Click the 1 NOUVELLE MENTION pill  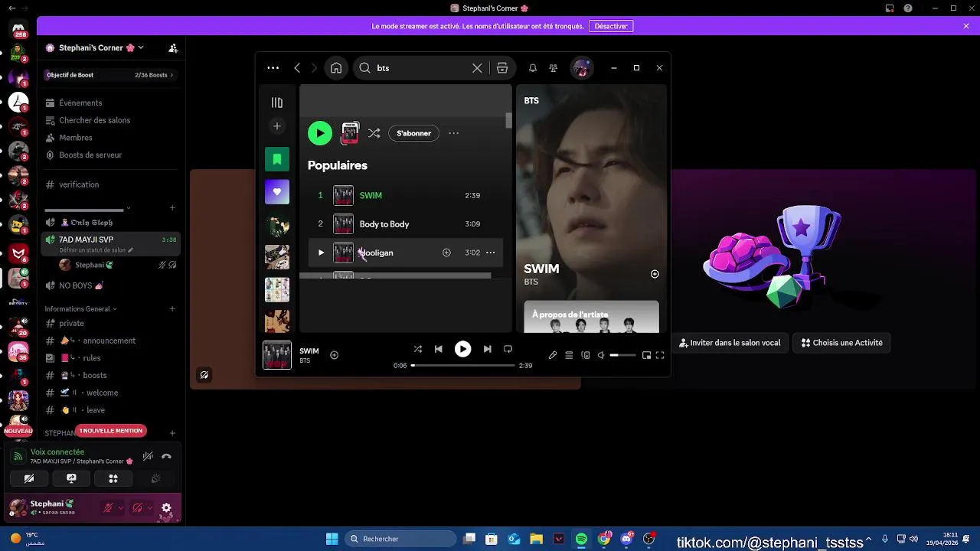tap(111, 431)
